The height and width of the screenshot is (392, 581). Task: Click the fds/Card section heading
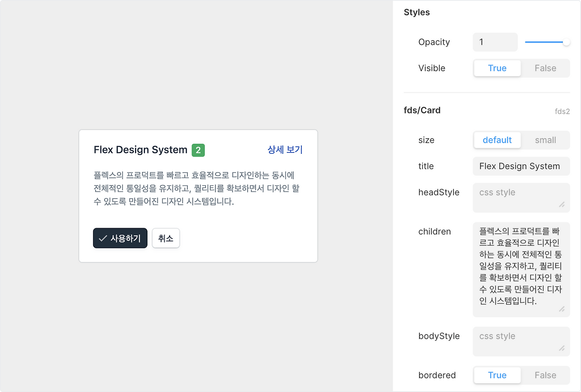[422, 110]
